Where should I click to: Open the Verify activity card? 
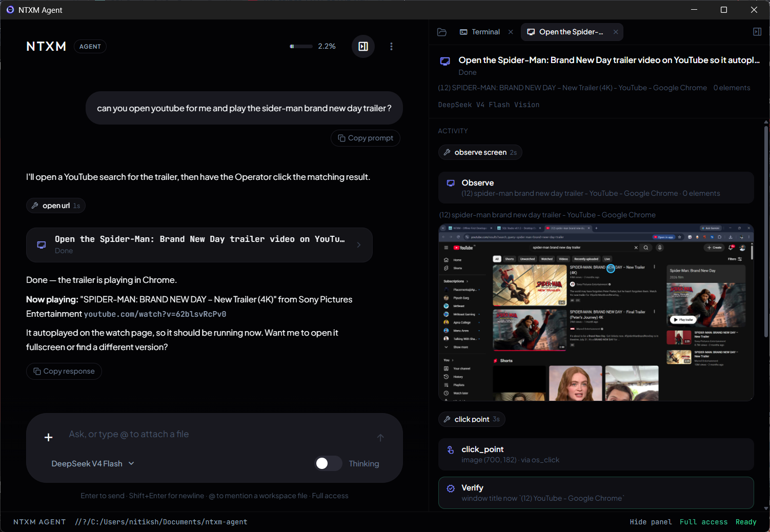(596, 493)
